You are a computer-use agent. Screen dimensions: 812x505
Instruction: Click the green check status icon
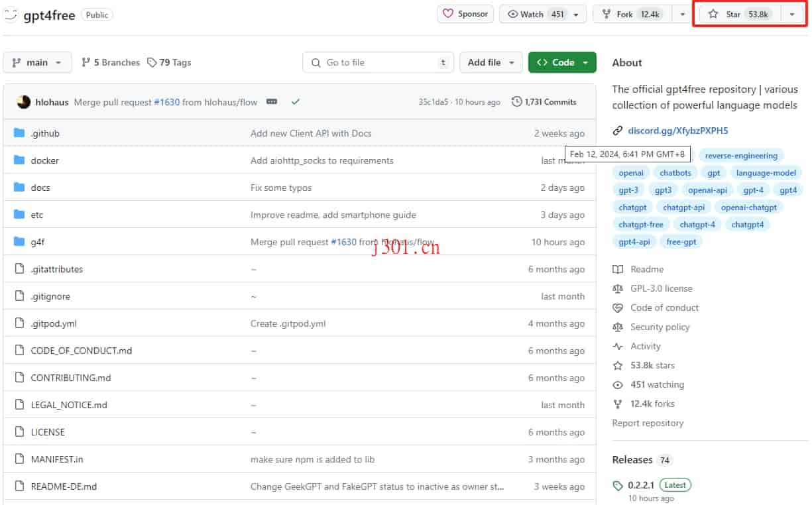(x=296, y=102)
